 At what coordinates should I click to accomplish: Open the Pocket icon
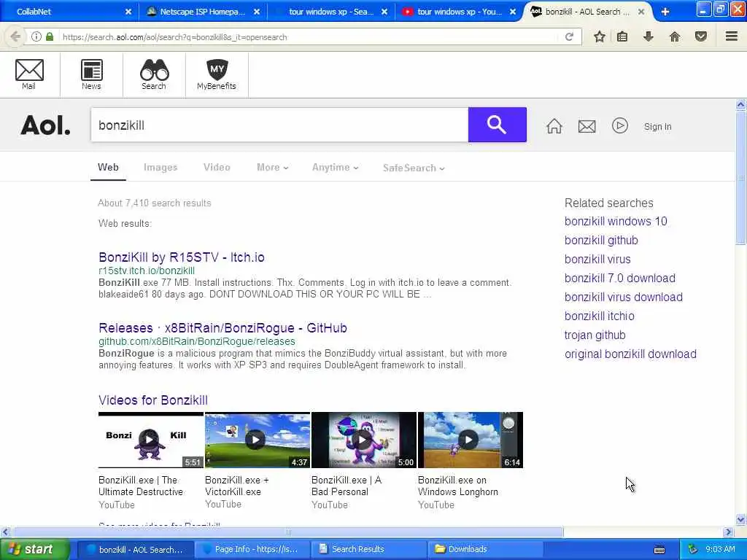point(701,36)
